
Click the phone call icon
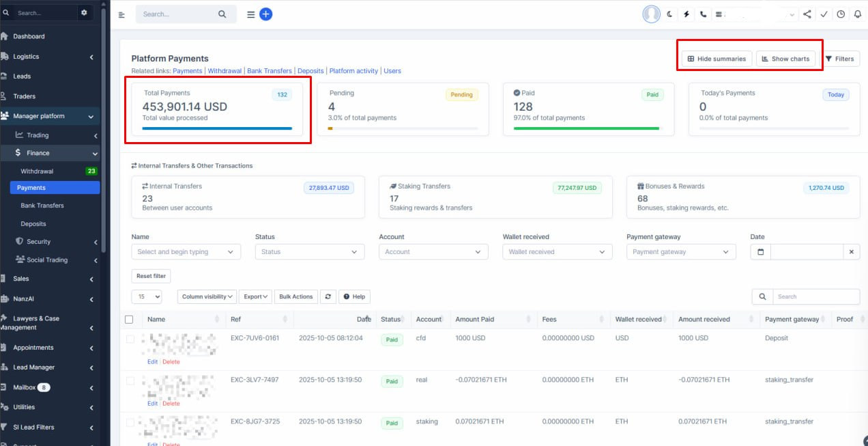(703, 14)
